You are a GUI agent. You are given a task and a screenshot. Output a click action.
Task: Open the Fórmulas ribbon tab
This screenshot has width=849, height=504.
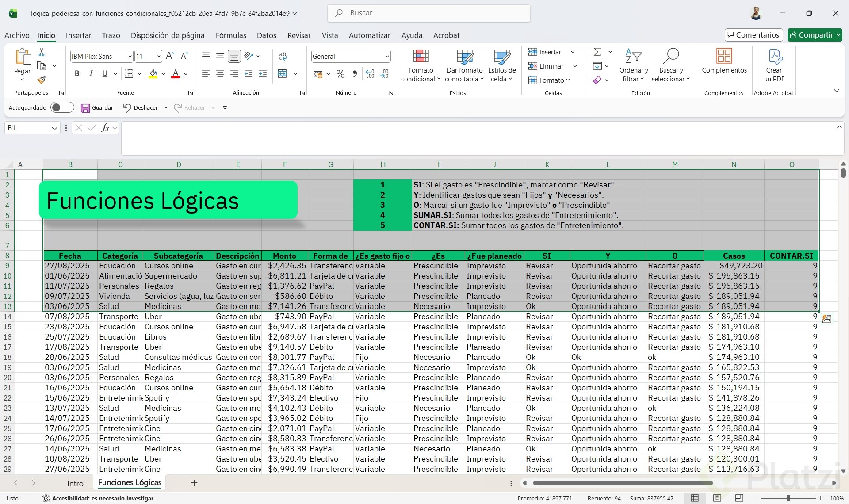pos(231,35)
